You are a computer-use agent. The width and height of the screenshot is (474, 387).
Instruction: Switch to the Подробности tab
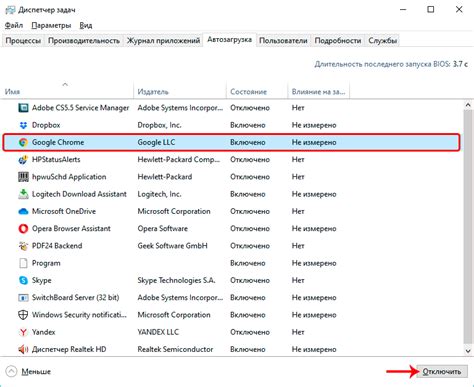(338, 41)
